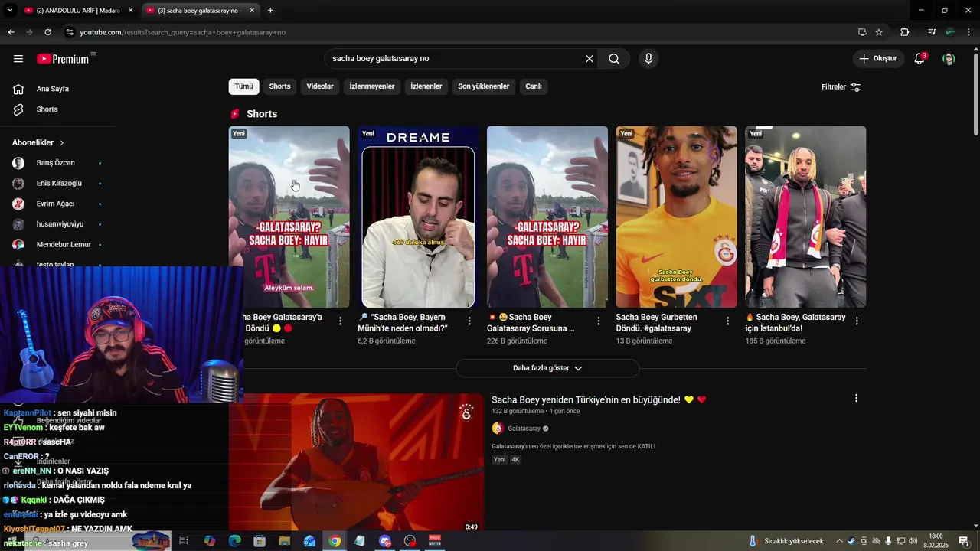Close the sacha boey galatasaray tab
Screen dimensions: 980x551
click(252, 11)
